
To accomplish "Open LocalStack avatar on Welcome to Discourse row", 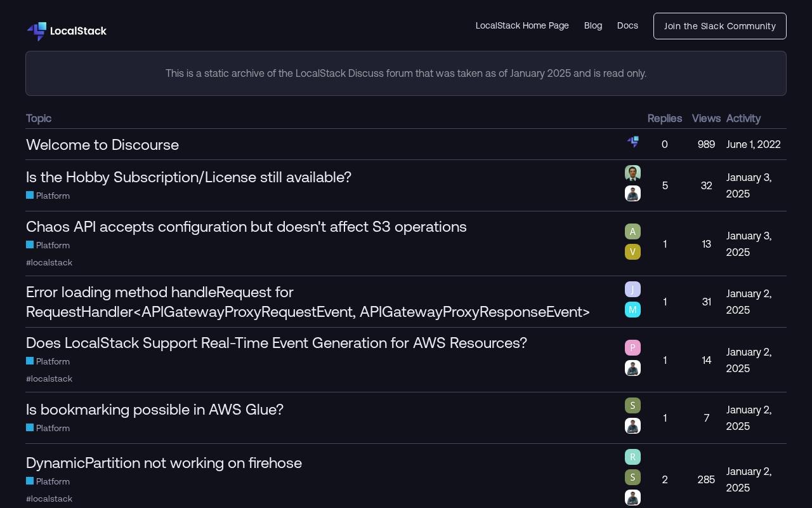I will click(x=632, y=142).
